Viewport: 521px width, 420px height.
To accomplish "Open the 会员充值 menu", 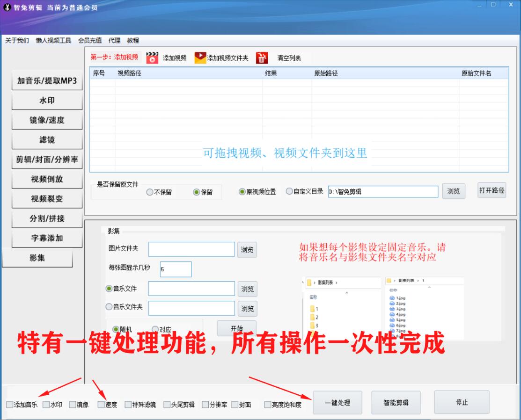I will [x=90, y=40].
